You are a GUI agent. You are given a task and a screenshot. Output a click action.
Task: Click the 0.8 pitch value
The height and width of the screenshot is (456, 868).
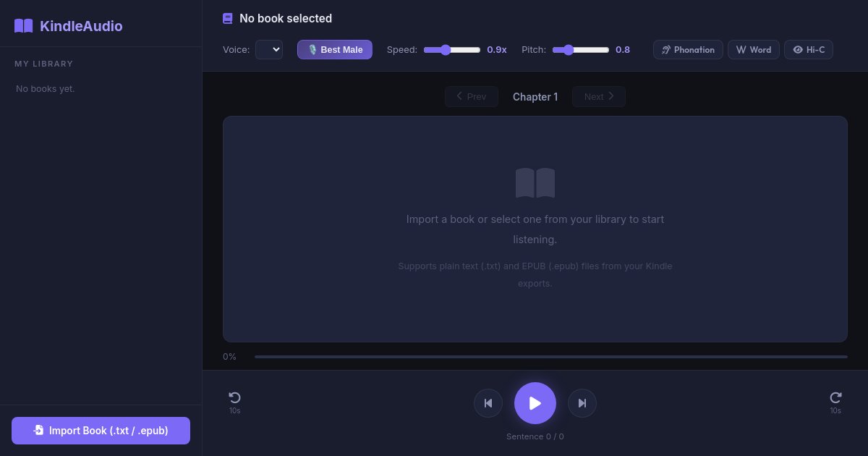[623, 50]
